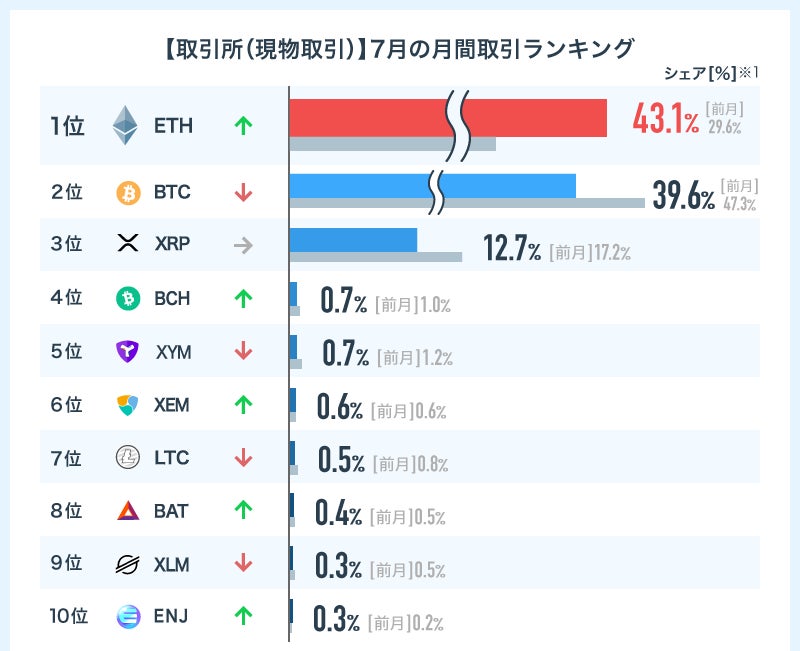The width and height of the screenshot is (800, 651).
Task: Click the gray sideways arrow beside XRP
Action: (x=242, y=243)
